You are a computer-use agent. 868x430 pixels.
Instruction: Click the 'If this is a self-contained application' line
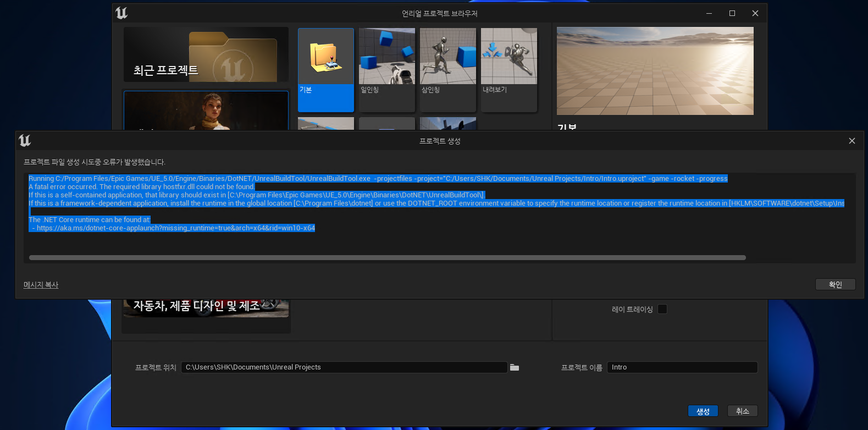tap(257, 195)
